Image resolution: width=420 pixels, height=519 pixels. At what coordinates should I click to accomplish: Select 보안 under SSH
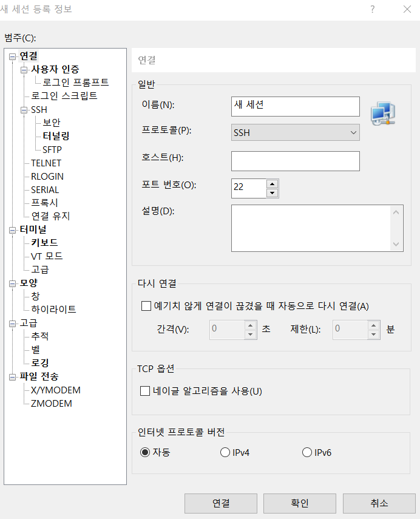[52, 123]
